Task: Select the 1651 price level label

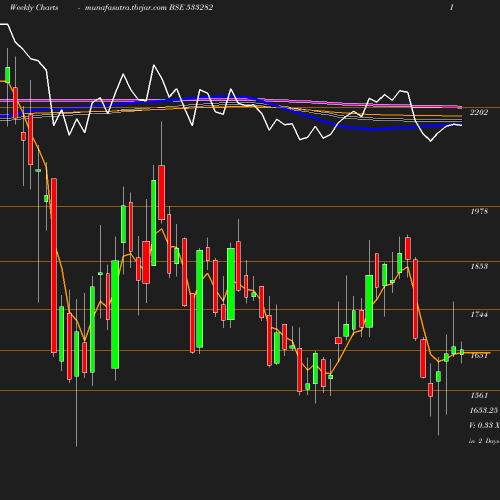Action: point(479,356)
